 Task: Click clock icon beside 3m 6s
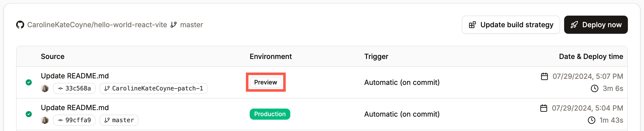click(x=595, y=88)
